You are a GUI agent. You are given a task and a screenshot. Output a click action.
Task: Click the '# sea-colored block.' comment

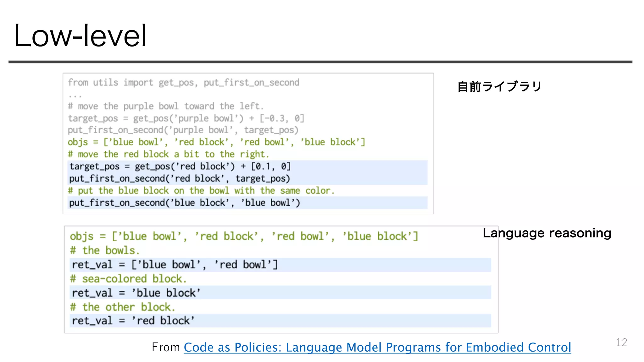click(x=128, y=279)
